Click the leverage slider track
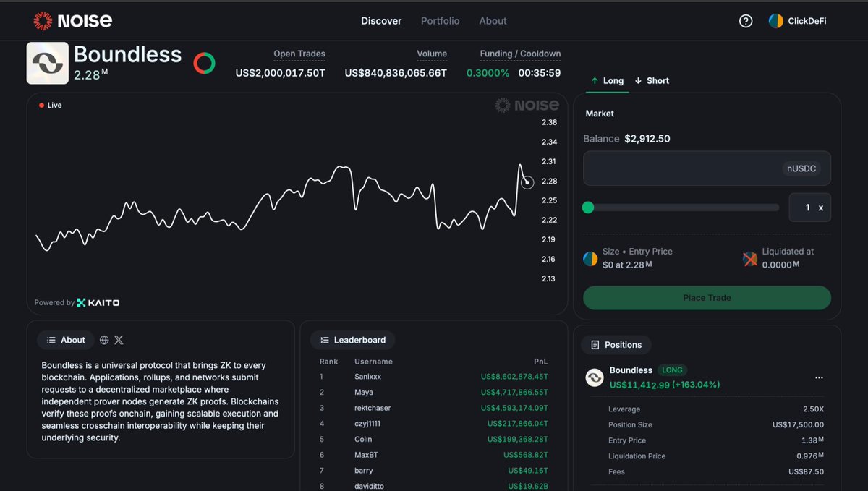The image size is (868, 491). [x=681, y=208]
